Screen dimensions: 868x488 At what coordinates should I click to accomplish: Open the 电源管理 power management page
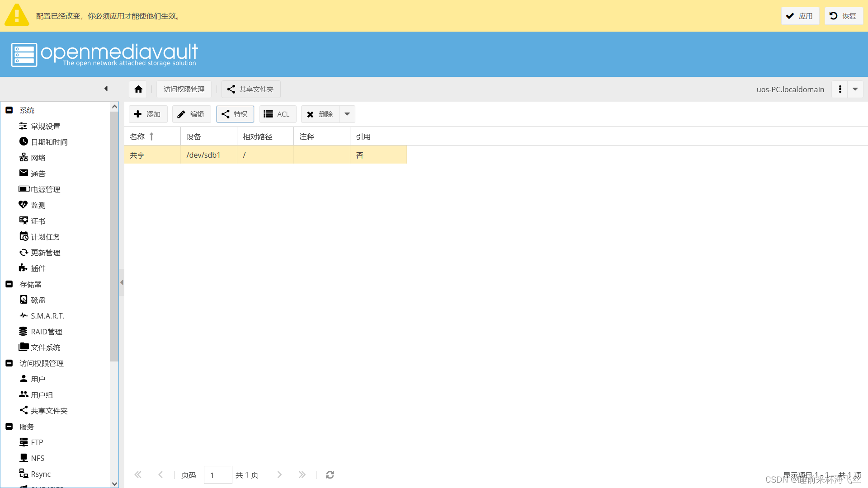[45, 189]
